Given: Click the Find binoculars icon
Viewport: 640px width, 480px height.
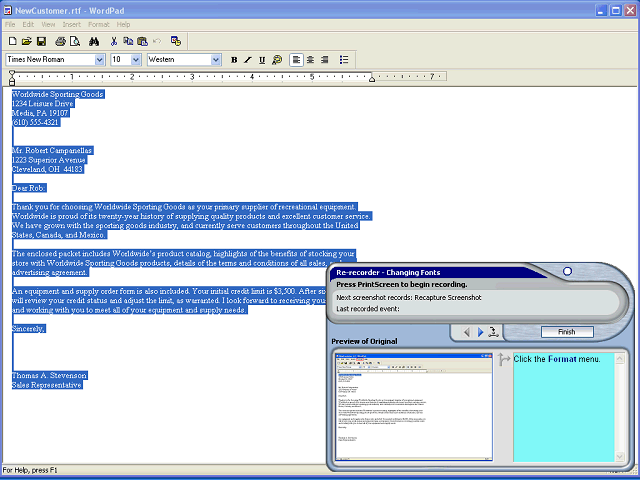Looking at the screenshot, I should click(94, 41).
